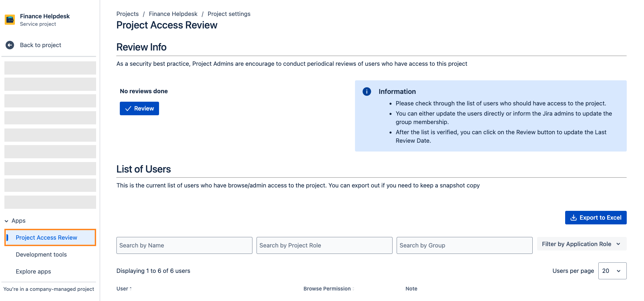644x301 pixels.
Task: Click the Search by Group field
Action: 464,245
